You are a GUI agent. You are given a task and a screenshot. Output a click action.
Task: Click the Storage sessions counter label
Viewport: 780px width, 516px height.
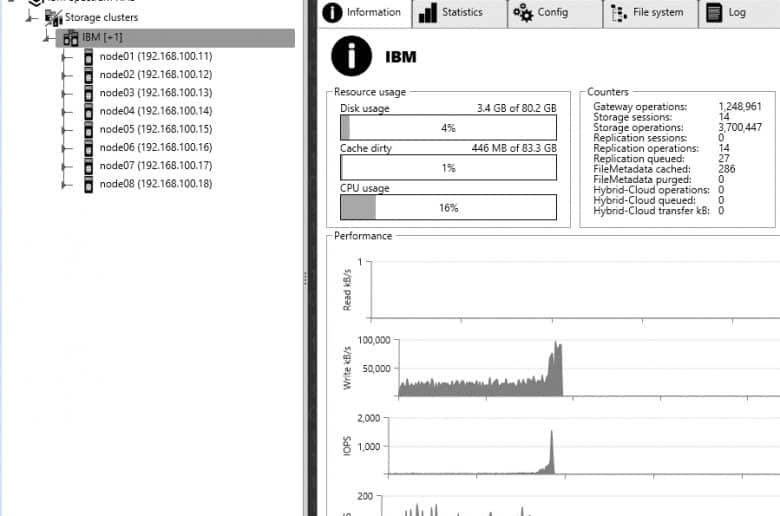[x=632, y=117]
